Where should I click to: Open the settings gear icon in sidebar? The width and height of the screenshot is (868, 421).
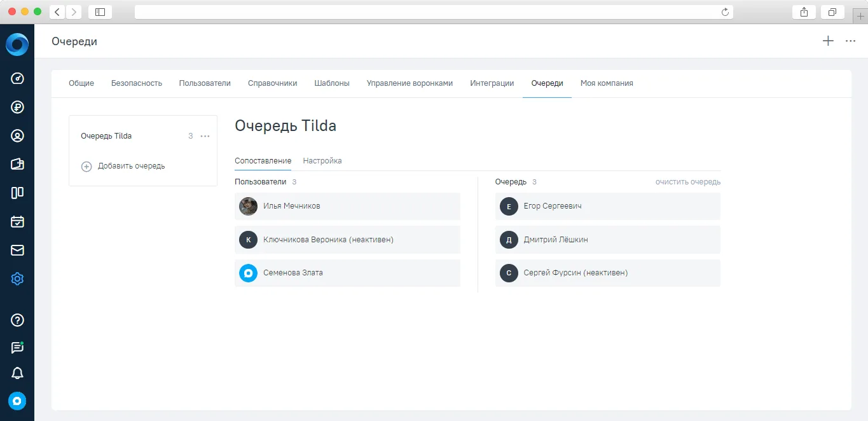(x=17, y=279)
